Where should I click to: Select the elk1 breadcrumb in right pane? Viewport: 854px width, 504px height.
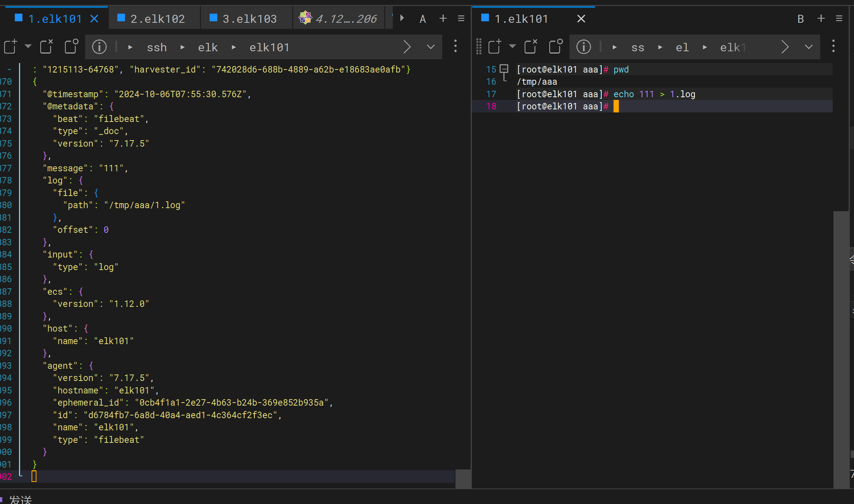pyautogui.click(x=733, y=47)
